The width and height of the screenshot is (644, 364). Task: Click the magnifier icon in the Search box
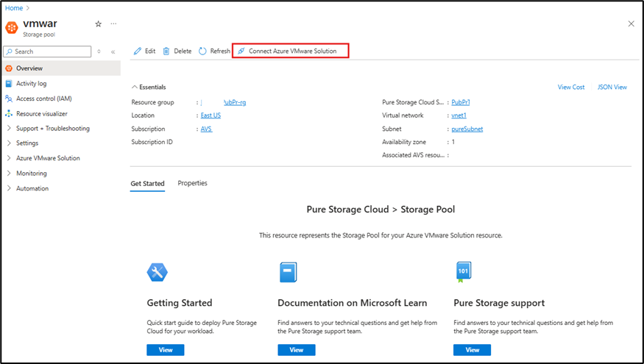[9, 51]
